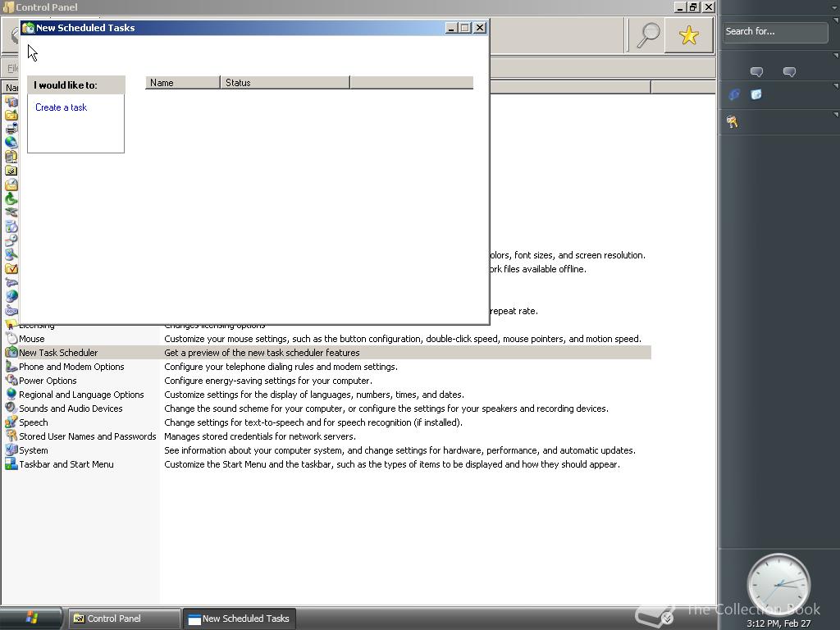Click the Phone and Modem Options icon
This screenshot has width=840, height=630.
pyautogui.click(x=11, y=367)
